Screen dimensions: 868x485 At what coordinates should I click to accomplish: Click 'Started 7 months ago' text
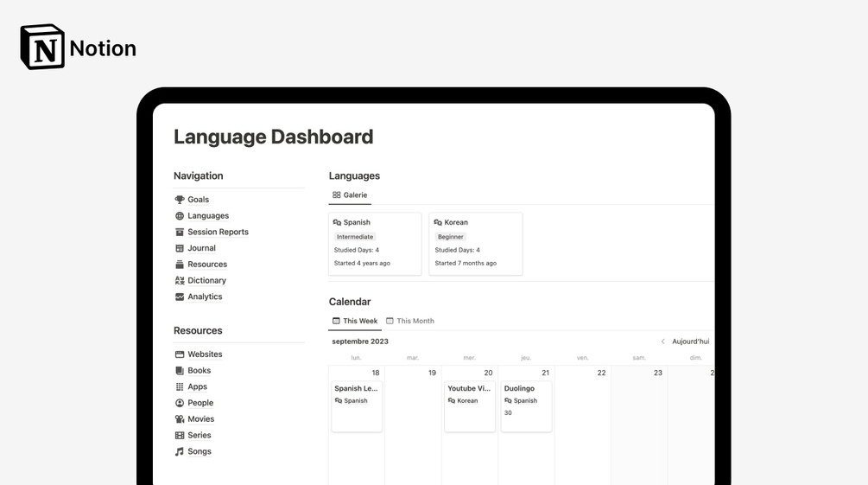tap(466, 264)
